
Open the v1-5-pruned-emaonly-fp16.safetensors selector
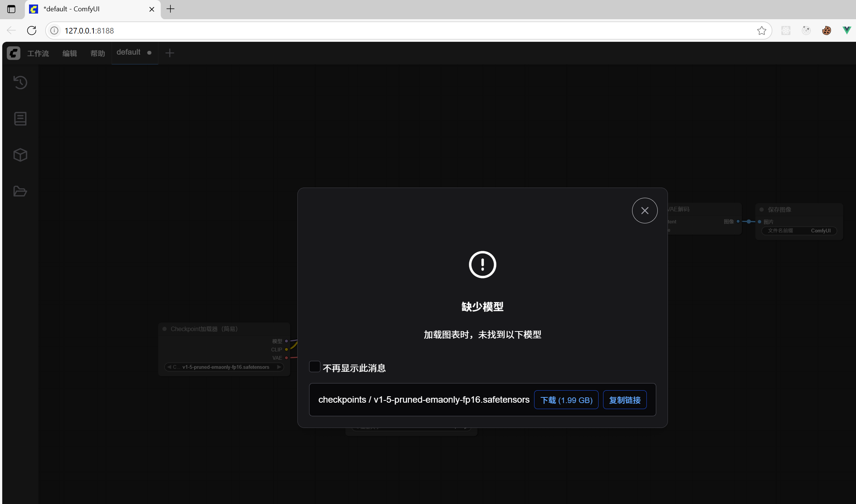(224, 367)
